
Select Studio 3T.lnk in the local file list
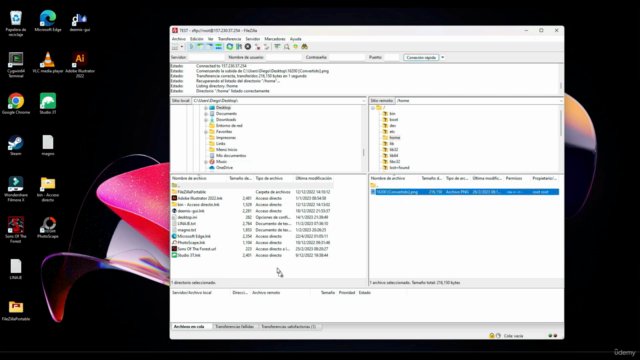click(x=189, y=255)
